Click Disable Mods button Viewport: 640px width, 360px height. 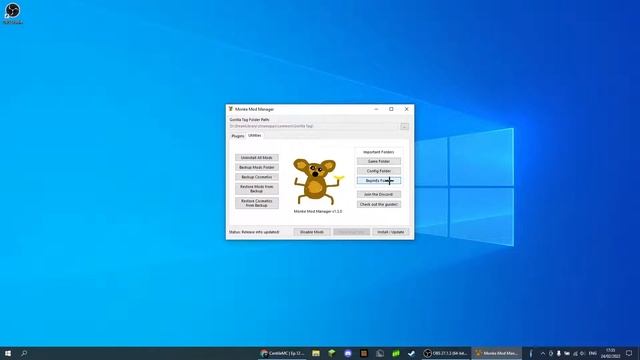[312, 232]
